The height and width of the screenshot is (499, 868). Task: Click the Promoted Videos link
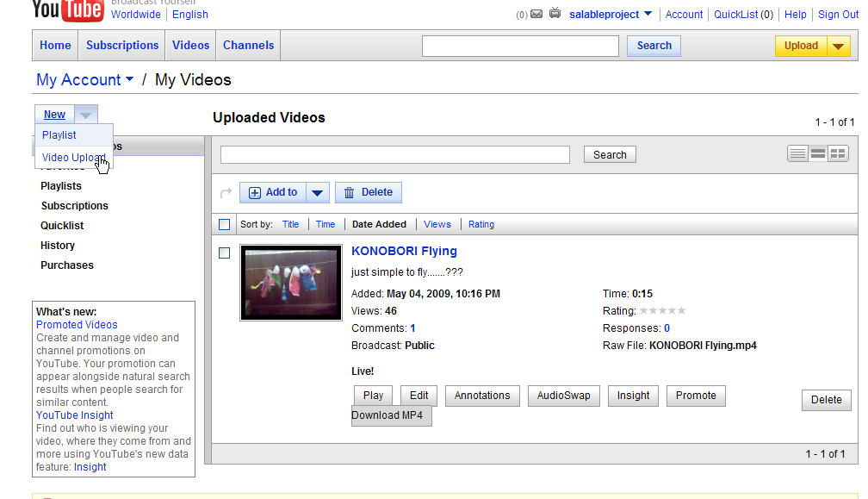coord(77,325)
